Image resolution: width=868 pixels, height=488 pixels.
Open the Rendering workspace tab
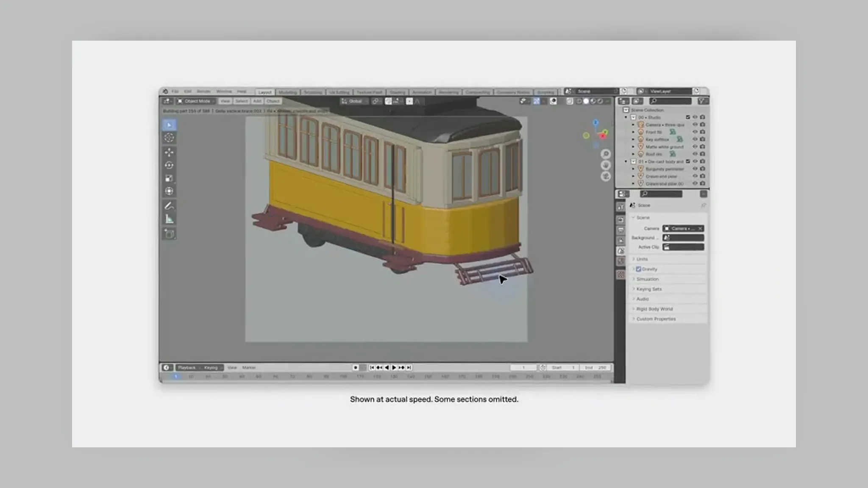tap(448, 92)
